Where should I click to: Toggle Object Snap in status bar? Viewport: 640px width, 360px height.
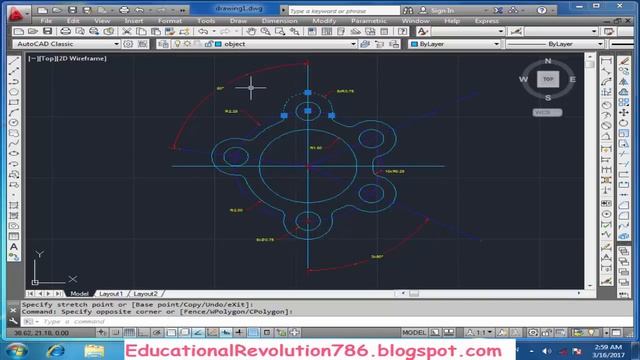click(x=171, y=333)
